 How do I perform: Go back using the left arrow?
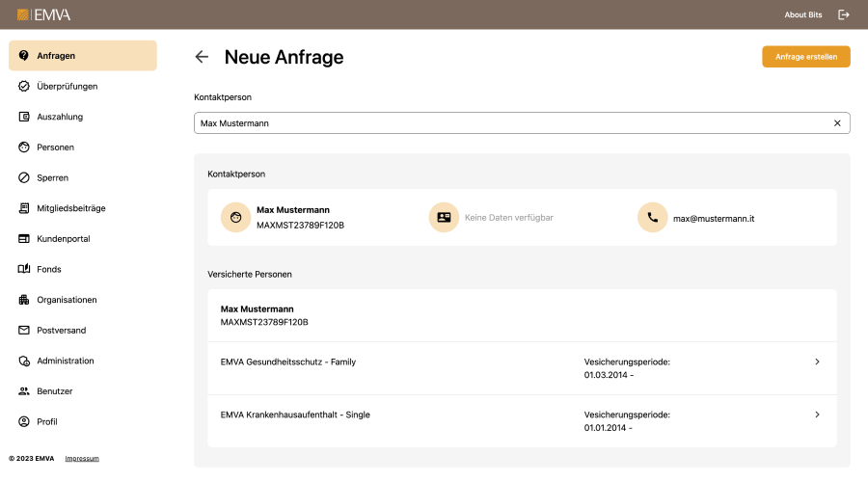202,57
